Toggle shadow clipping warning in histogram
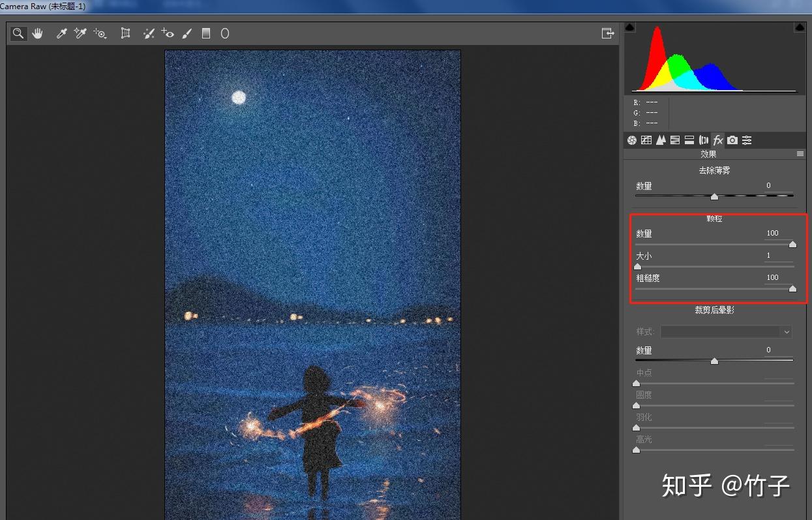This screenshot has height=520, width=812. (630, 27)
